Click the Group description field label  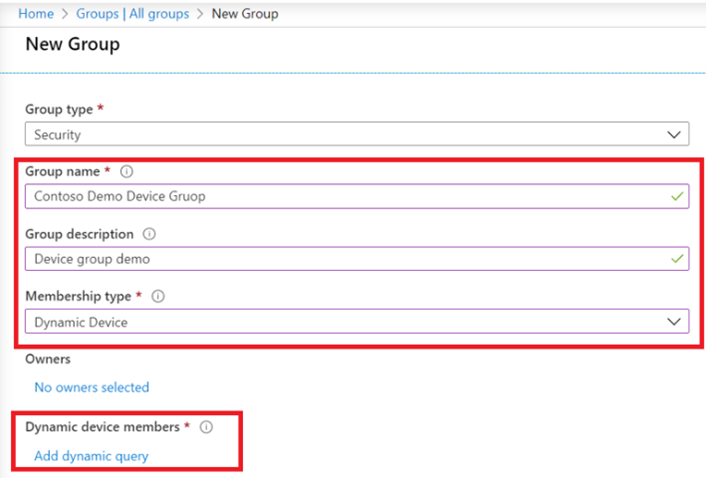click(79, 234)
